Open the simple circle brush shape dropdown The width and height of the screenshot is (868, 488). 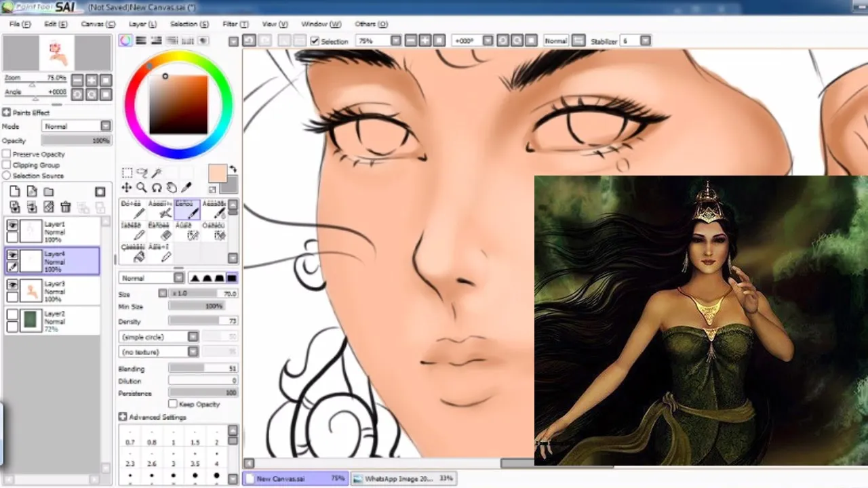(159, 337)
